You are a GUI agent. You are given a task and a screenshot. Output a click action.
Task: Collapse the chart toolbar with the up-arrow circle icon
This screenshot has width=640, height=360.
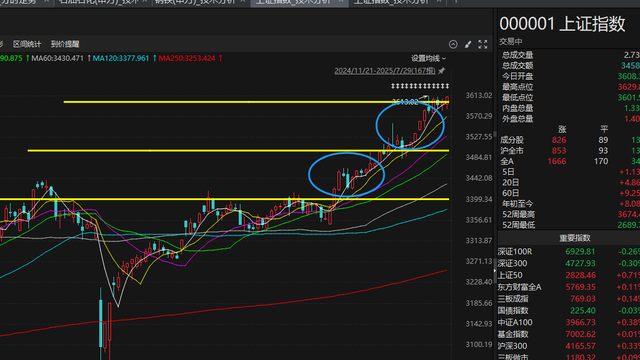[453, 44]
